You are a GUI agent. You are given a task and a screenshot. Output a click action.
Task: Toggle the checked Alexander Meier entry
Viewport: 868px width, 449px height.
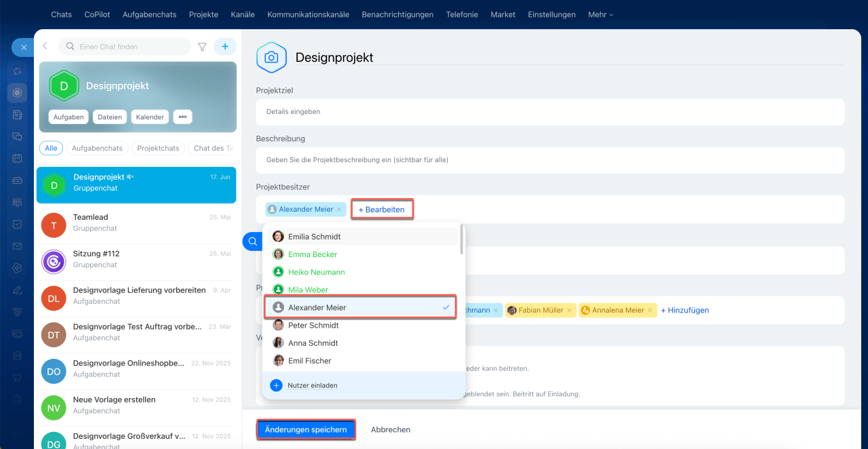click(360, 307)
